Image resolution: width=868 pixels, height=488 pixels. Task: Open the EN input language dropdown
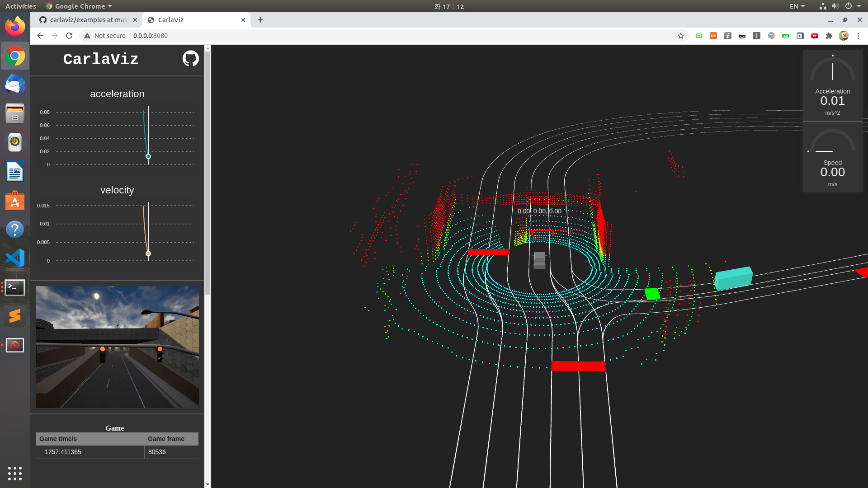pyautogui.click(x=797, y=6)
